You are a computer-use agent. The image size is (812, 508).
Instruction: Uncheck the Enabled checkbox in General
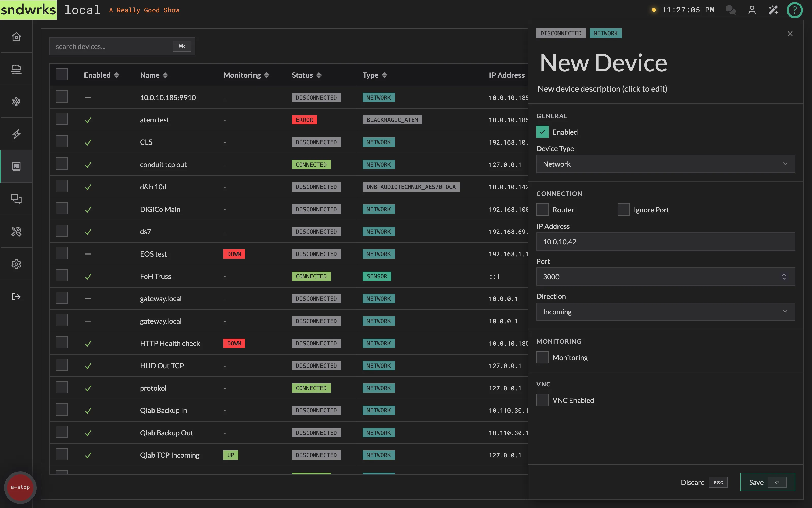tap(542, 132)
